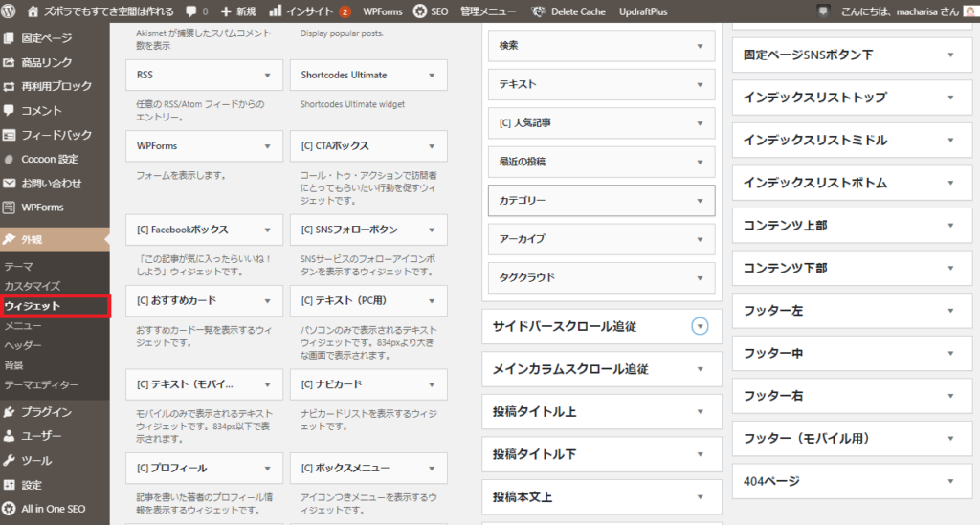Open the ユーザー users icon menu

(9, 436)
